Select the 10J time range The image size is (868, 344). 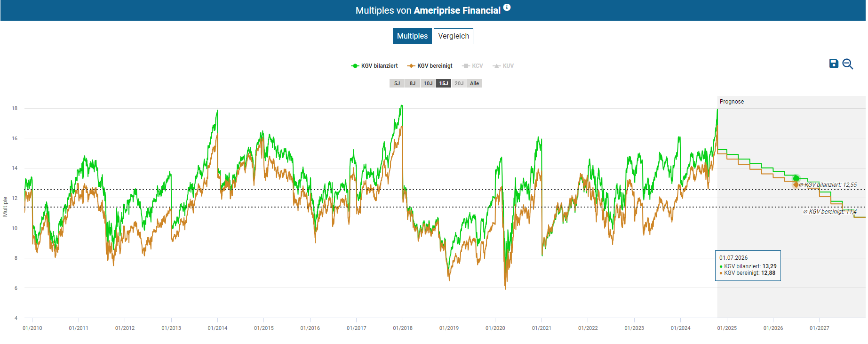428,83
